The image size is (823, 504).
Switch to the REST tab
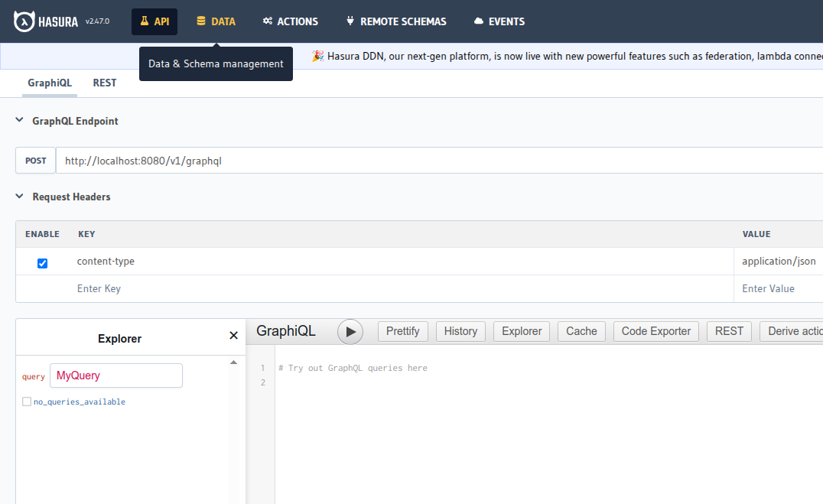[105, 83]
